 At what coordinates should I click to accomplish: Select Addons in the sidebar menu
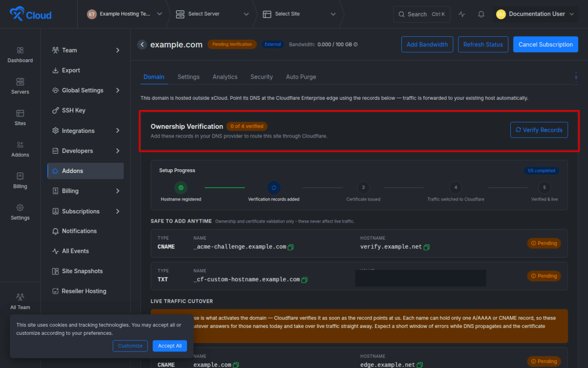pyautogui.click(x=85, y=171)
